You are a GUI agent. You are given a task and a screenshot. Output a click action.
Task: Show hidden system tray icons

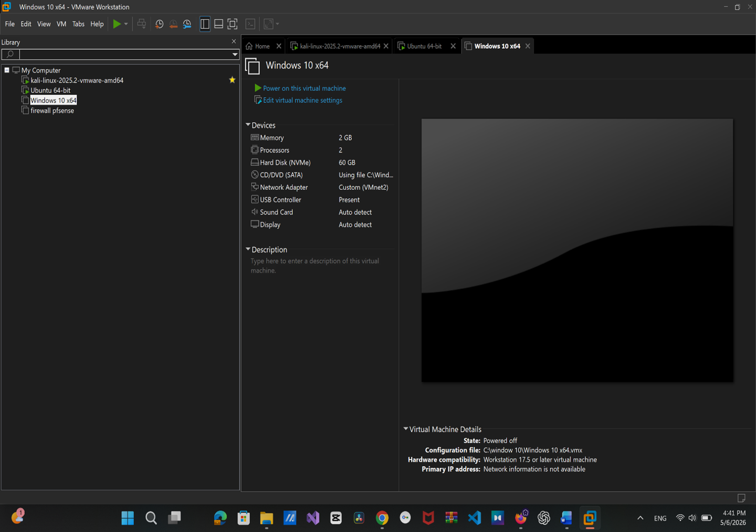tap(640, 518)
